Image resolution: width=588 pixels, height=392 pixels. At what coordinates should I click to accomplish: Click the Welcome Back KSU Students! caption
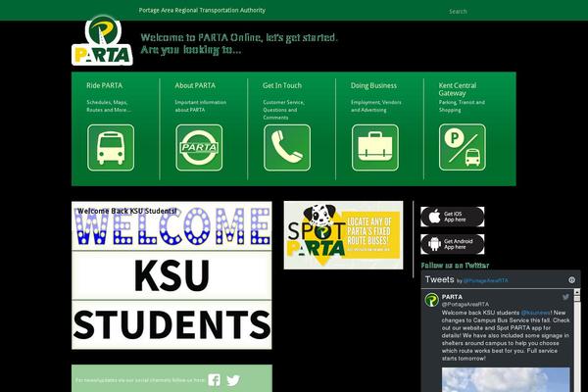tap(126, 212)
